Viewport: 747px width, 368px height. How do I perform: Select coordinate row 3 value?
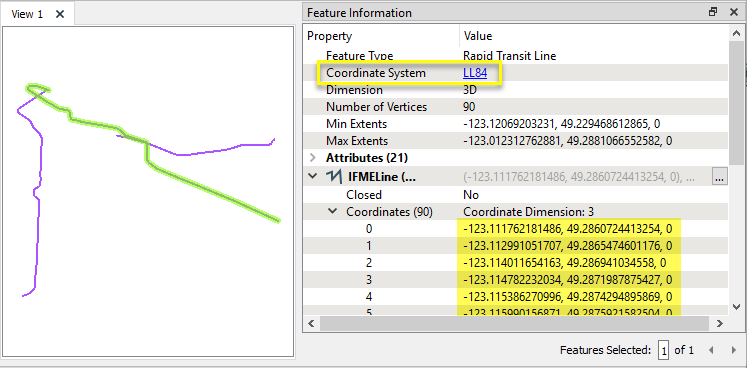tap(567, 280)
